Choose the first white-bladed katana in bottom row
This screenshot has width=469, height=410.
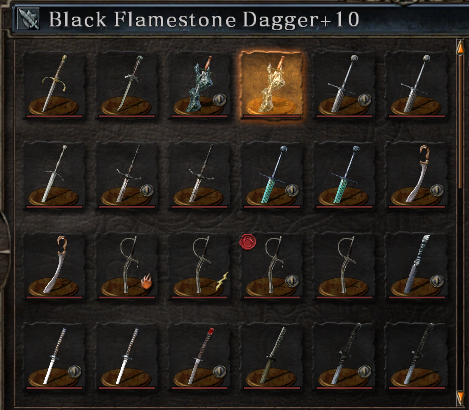(54, 357)
